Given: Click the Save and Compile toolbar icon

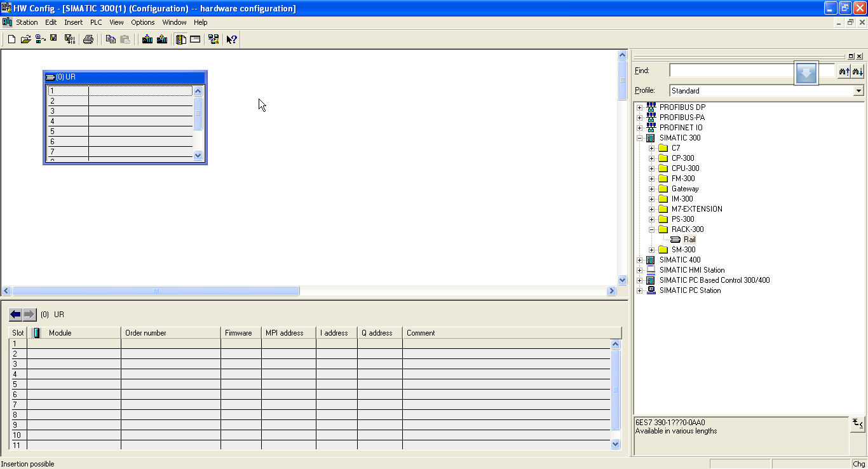Looking at the screenshot, I should pos(70,39).
